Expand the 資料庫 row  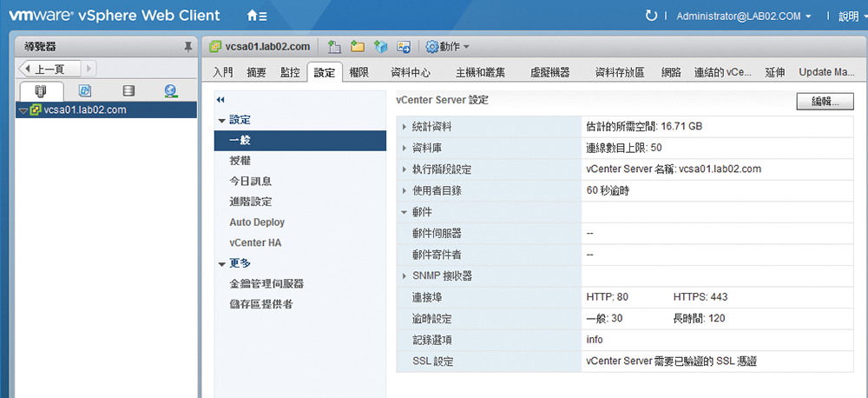404,148
